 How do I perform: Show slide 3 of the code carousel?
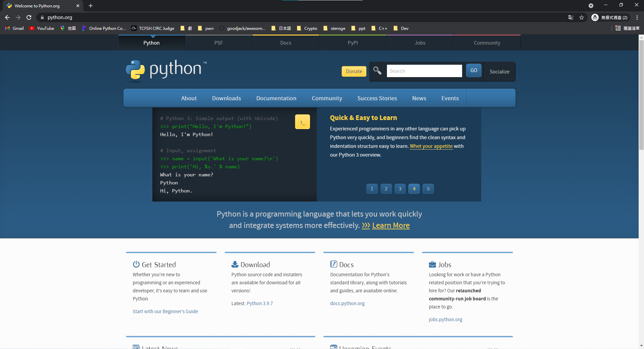click(x=400, y=189)
